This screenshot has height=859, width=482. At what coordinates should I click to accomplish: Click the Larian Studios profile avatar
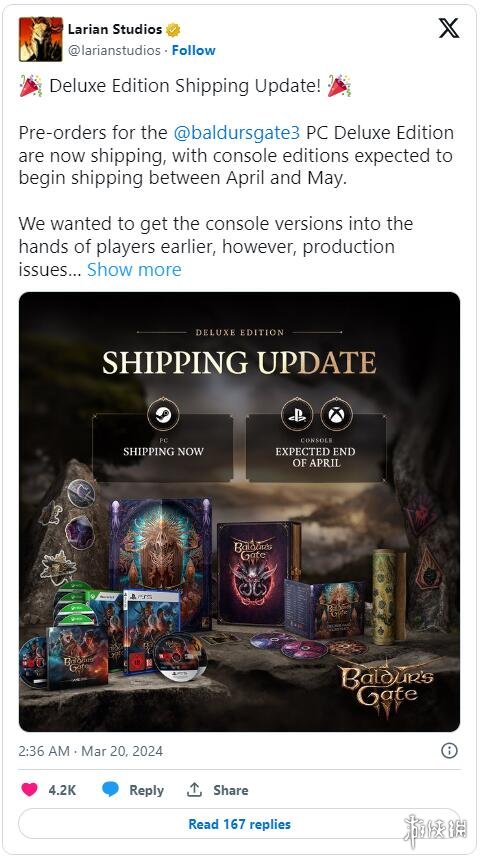click(x=41, y=39)
